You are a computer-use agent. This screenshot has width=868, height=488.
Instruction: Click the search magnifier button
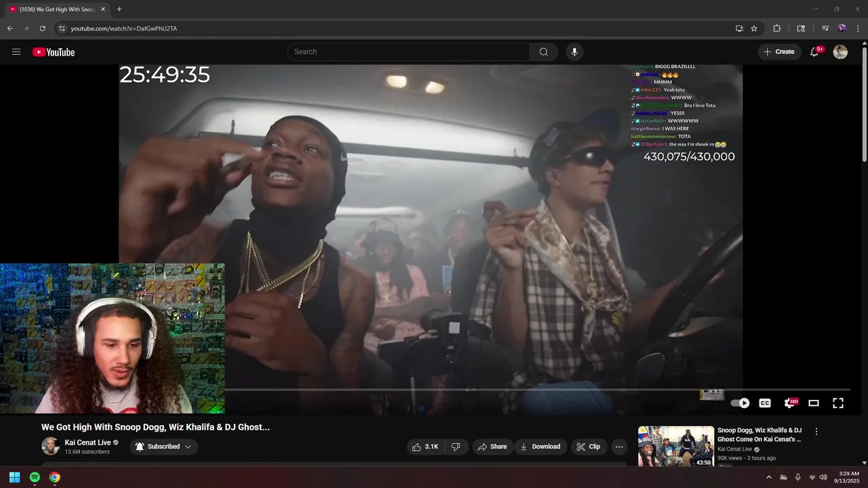tap(544, 52)
